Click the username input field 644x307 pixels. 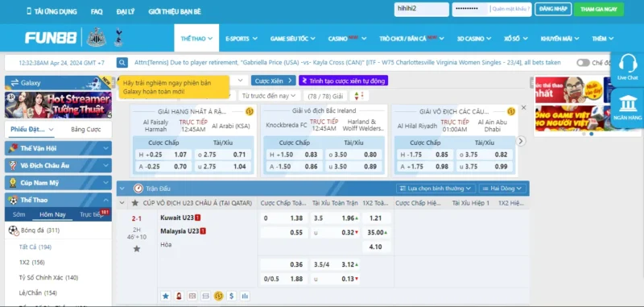tap(421, 9)
